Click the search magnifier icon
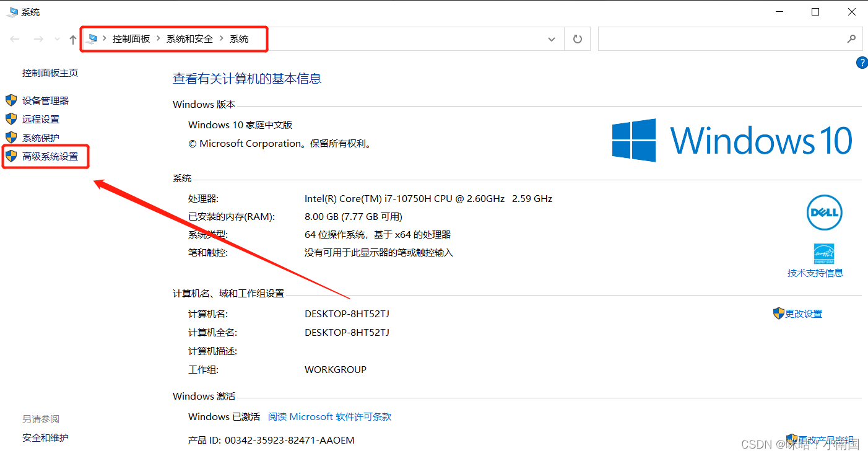868x456 pixels. click(x=851, y=38)
